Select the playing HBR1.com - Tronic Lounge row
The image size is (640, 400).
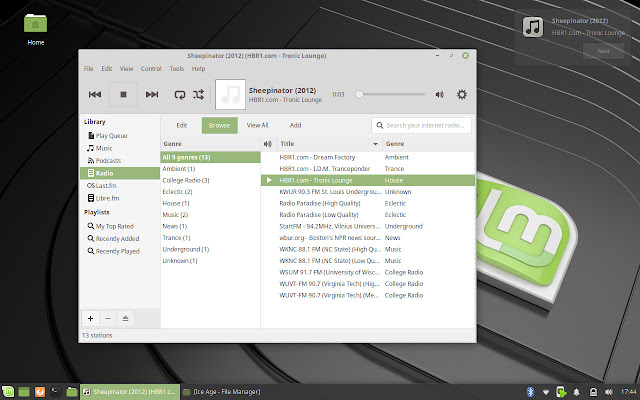(368, 180)
